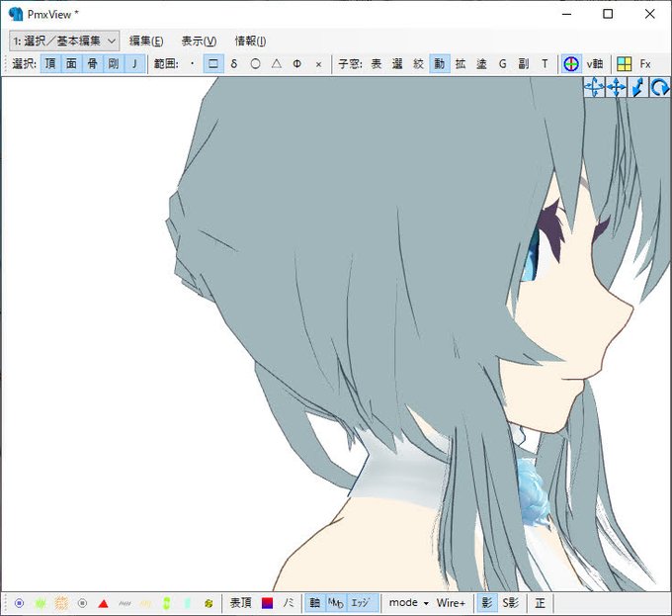Open the 表 sub-window
The image size is (672, 616).
[x=376, y=64]
